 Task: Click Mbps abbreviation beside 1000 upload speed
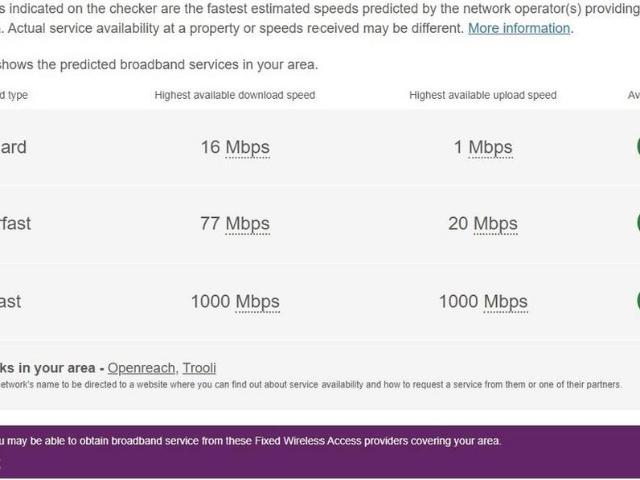click(505, 301)
